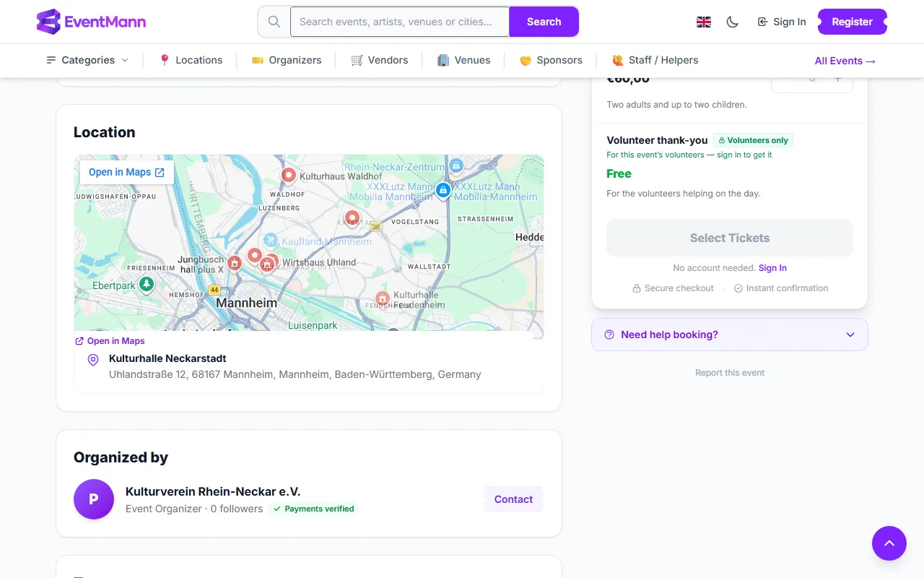Click the purple Search button
The image size is (924, 578).
pos(544,22)
